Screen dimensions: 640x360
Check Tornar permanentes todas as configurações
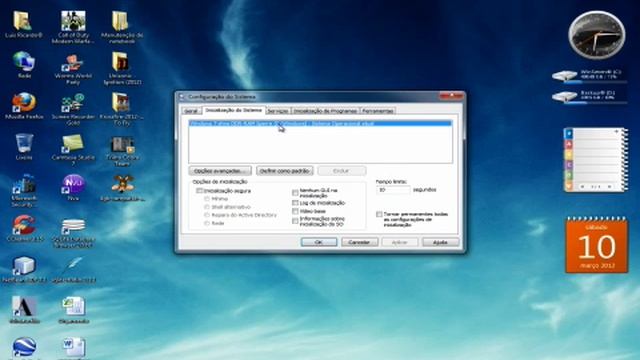[379, 214]
